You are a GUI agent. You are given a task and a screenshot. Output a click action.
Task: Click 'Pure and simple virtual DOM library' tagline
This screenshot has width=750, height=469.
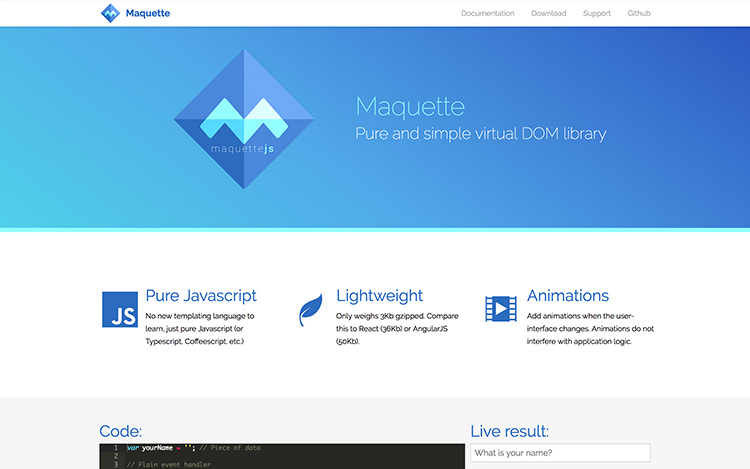[x=481, y=133]
